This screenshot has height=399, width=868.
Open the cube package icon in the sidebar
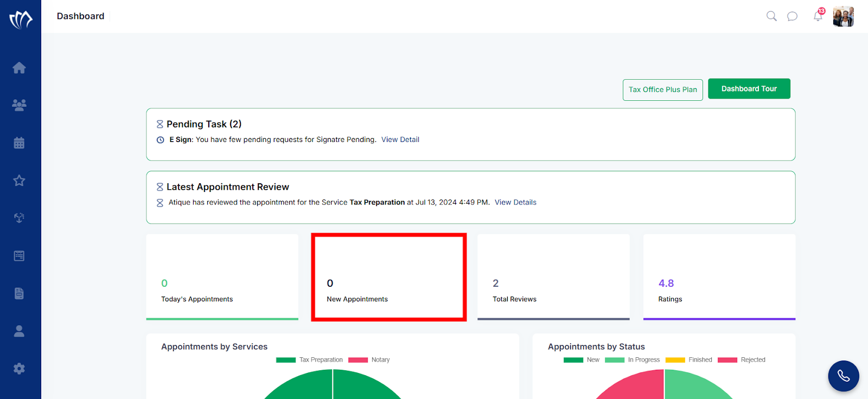click(19, 218)
